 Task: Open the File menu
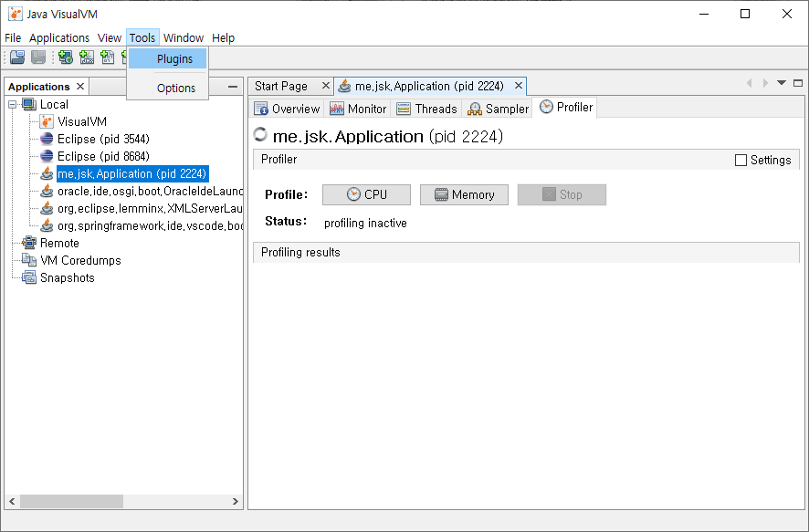[13, 38]
